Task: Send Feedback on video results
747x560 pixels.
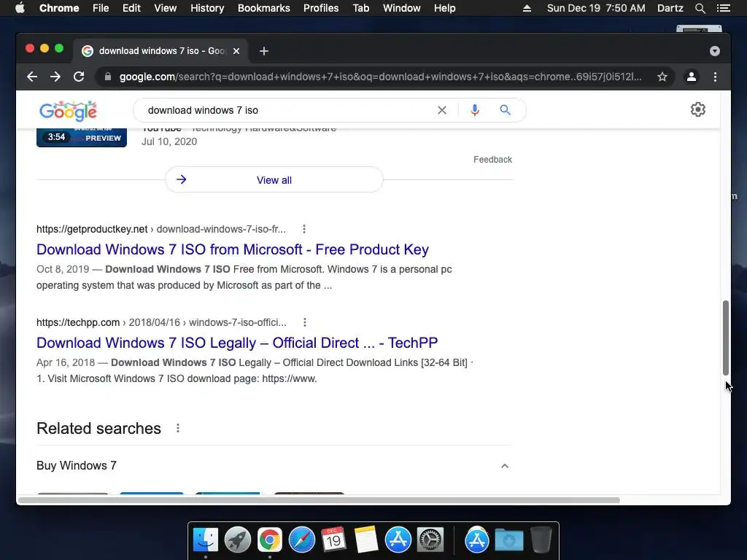Action: 492,160
